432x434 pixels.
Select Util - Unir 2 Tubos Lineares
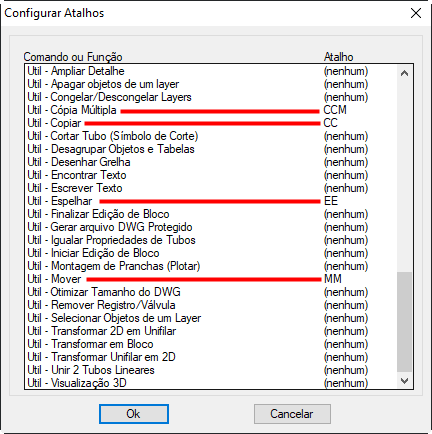211,370
